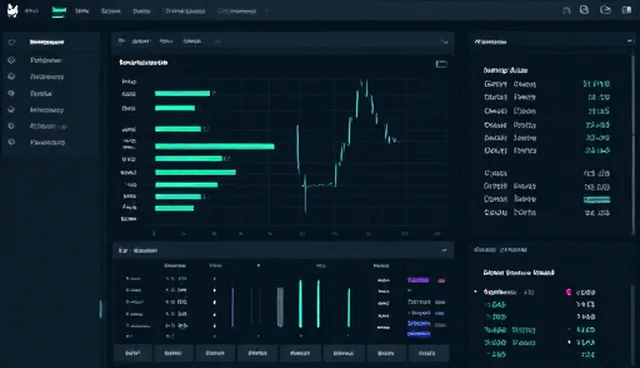640x368 pixels.
Task: Collapse the lower table panel via its header chevron
Action: click(444, 250)
